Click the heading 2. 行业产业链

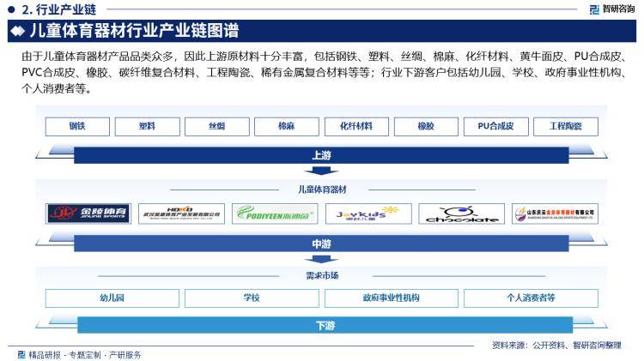pos(58,9)
